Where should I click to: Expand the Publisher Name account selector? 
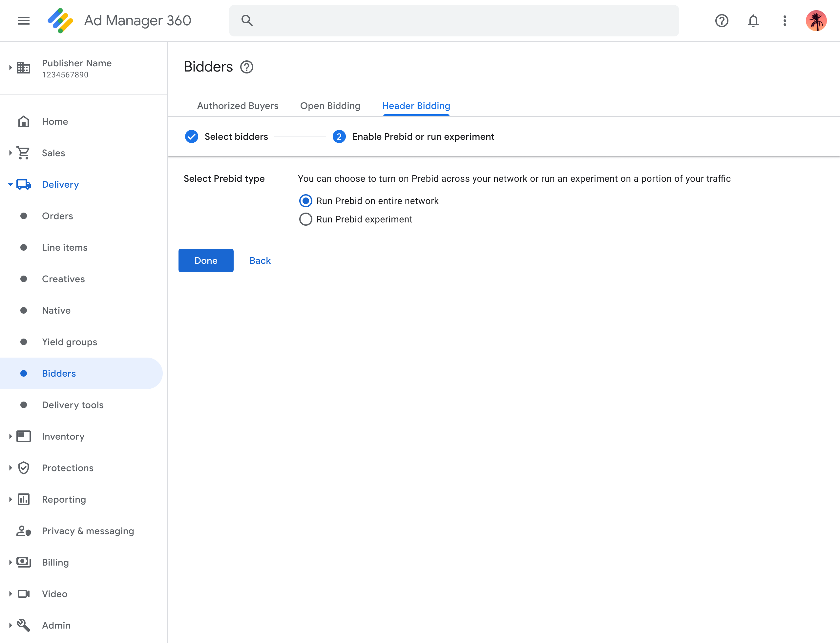(x=10, y=68)
